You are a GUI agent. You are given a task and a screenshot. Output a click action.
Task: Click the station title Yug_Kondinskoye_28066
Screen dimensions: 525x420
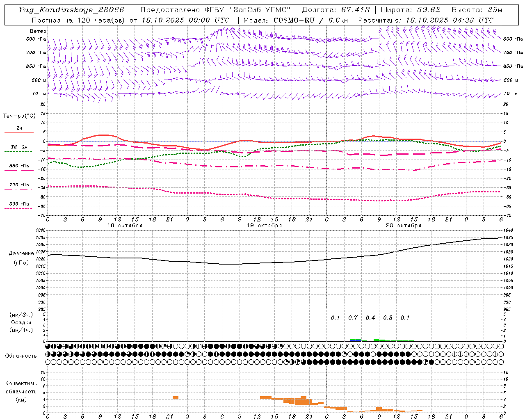pos(71,10)
